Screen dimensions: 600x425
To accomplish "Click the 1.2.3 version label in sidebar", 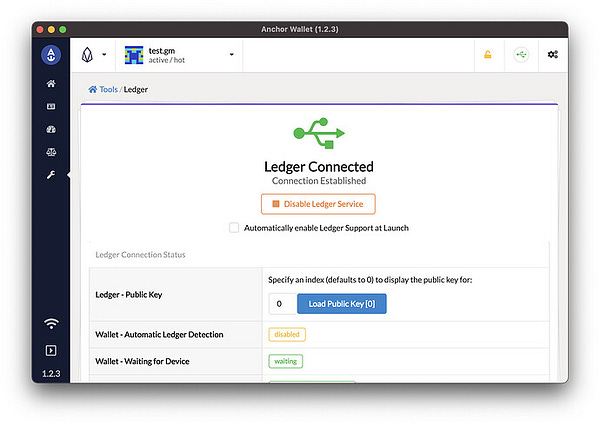I will coord(51,373).
